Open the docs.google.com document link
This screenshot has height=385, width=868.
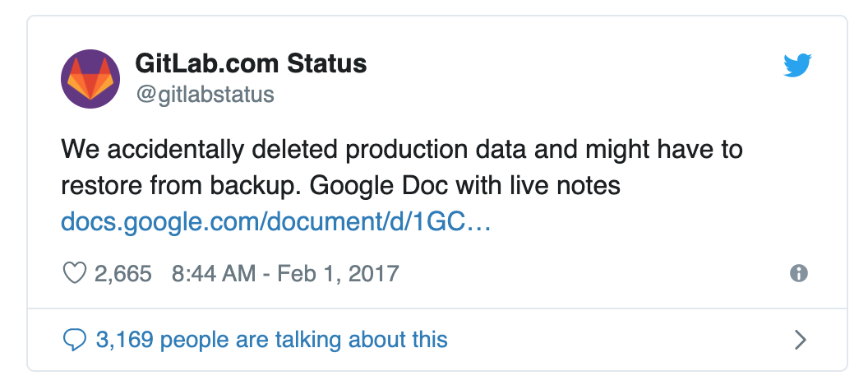275,222
